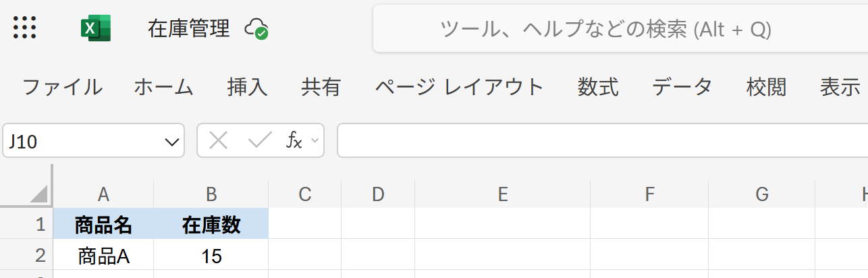
Task: Select cell A2 containing 商品A
Action: pos(103,256)
